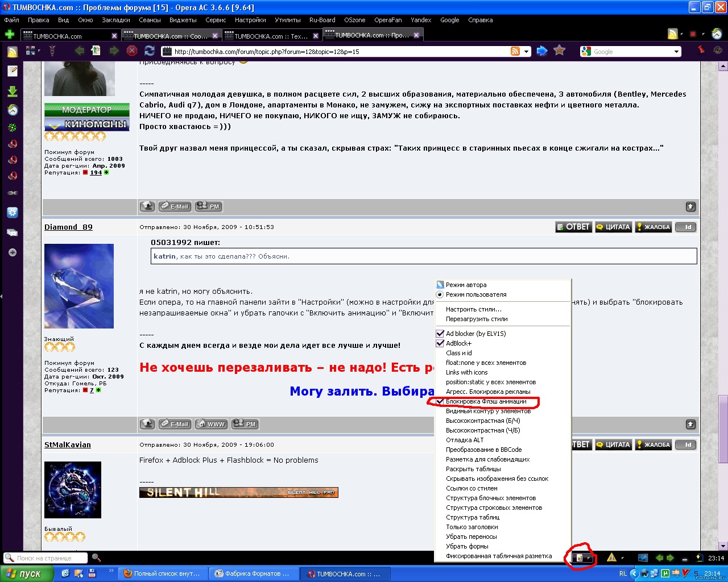The image size is (728, 582).
Task: Click the Поиск на странице search field
Action: [45, 558]
